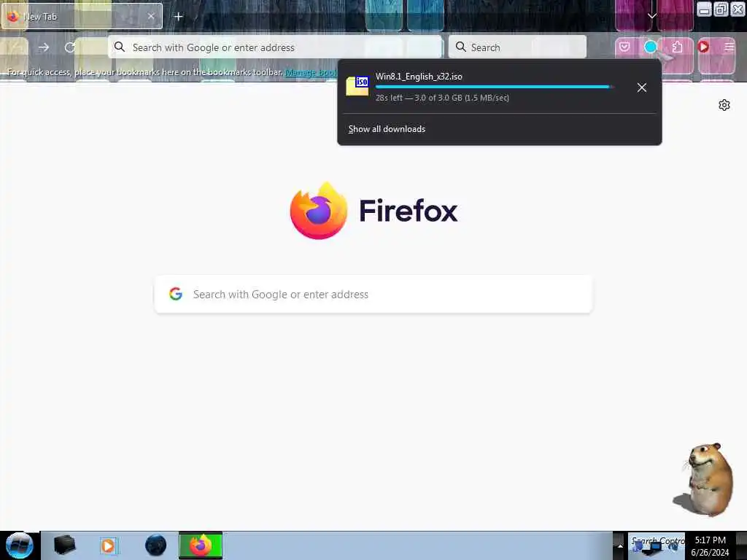The width and height of the screenshot is (747, 560).
Task: Show hidden system tray icons arrow
Action: [x=620, y=545]
